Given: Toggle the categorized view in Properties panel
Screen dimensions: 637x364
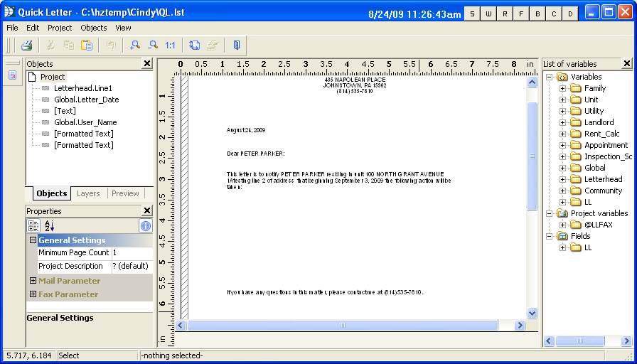Looking at the screenshot, I should pos(33,226).
